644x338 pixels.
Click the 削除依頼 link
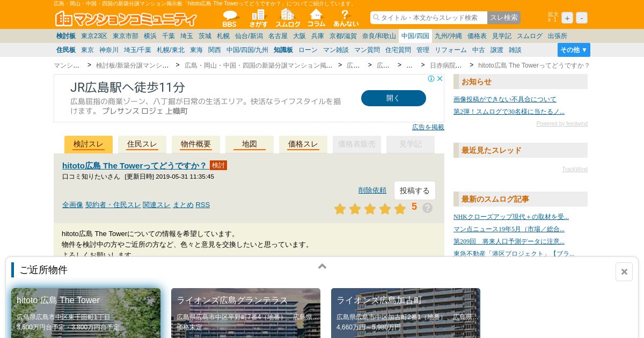click(x=372, y=190)
